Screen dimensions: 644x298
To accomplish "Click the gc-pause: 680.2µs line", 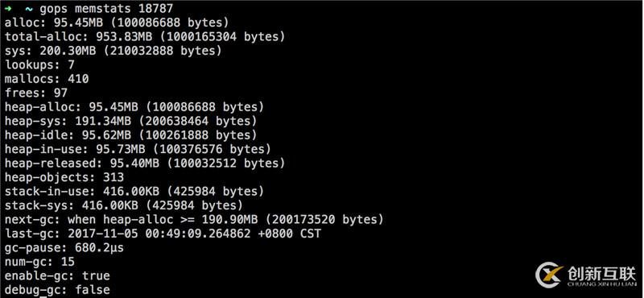I will pyautogui.click(x=64, y=248).
